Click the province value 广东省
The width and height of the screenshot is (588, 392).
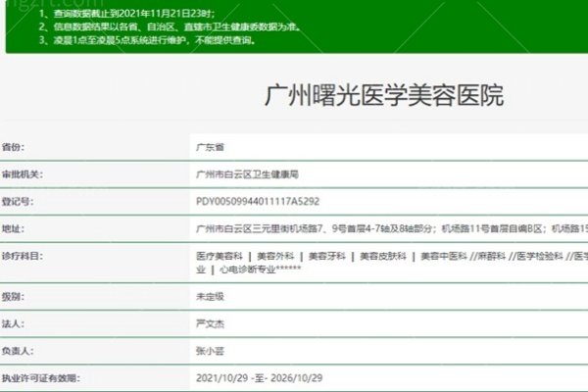pos(210,147)
